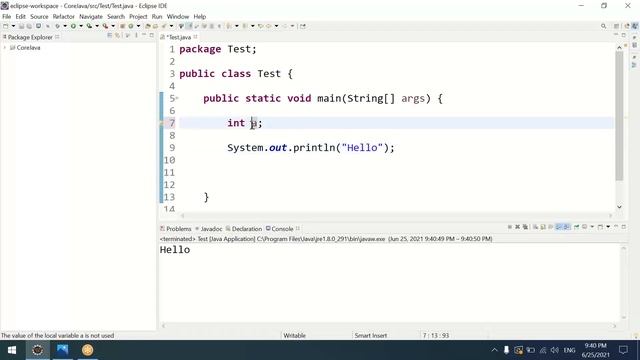Open the Run menu
This screenshot has width=640, height=360.
click(x=157, y=17)
